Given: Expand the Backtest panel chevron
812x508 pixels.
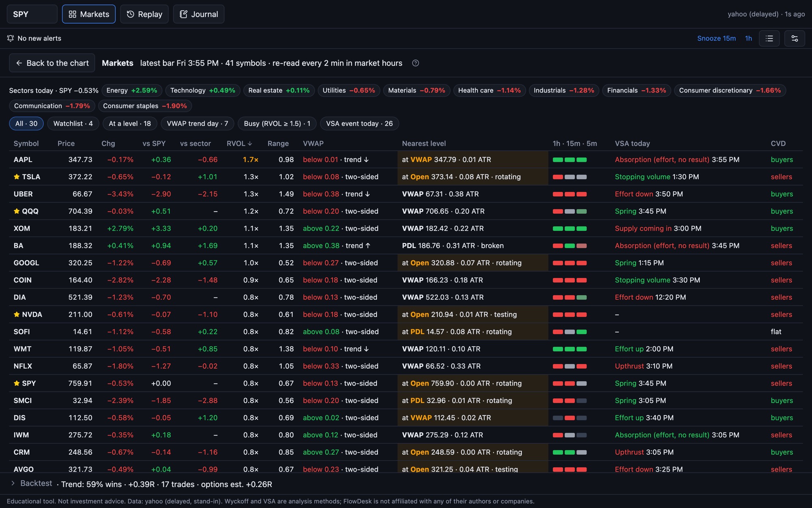Looking at the screenshot, I should (13, 483).
